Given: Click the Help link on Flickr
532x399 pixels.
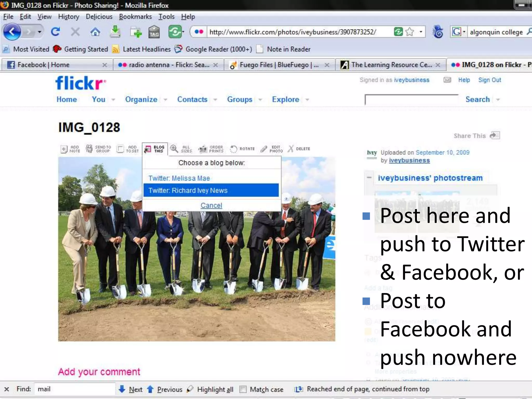Looking at the screenshot, I should click(464, 80).
